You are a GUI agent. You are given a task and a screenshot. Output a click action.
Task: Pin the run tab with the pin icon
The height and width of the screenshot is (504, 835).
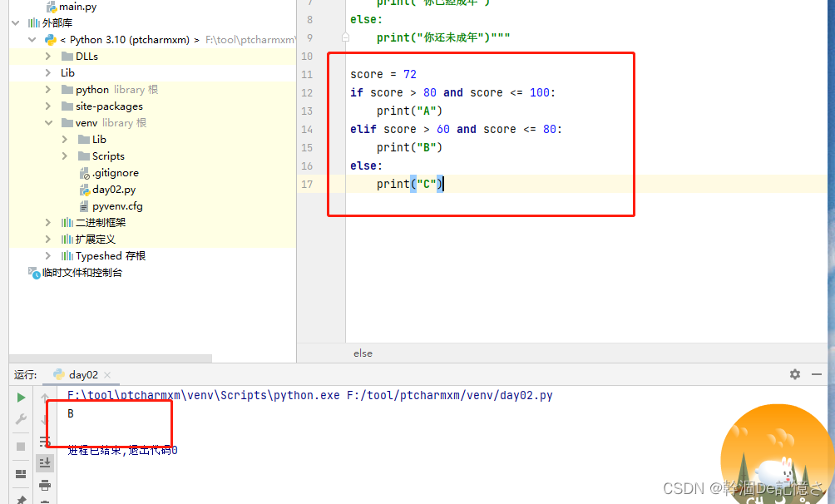(x=21, y=500)
